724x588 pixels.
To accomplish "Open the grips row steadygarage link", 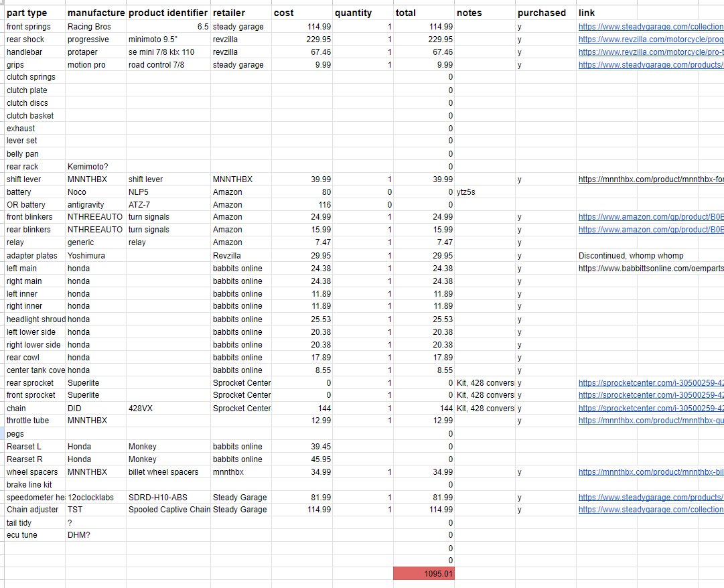I will coord(651,65).
